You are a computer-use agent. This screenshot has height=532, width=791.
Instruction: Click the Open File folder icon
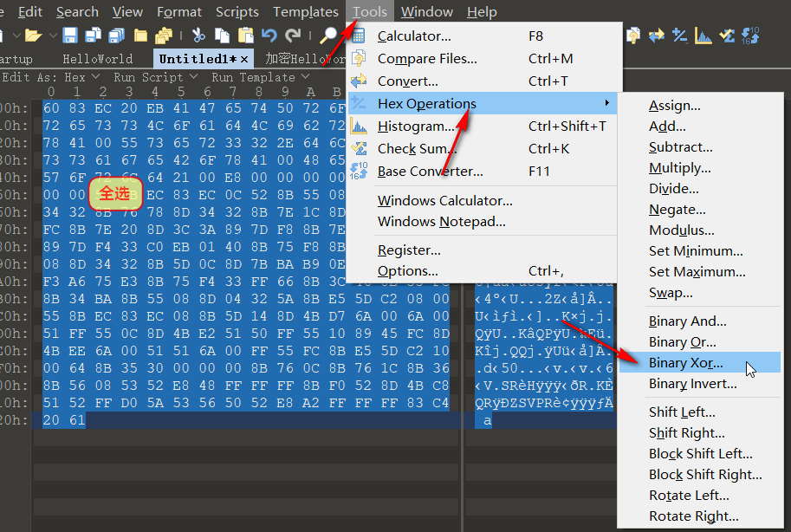33,36
